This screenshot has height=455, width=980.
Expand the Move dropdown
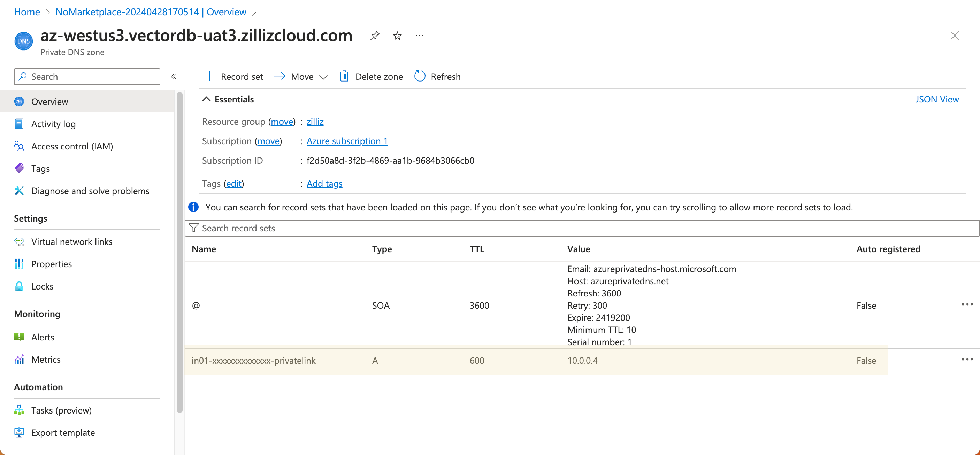[x=323, y=77]
